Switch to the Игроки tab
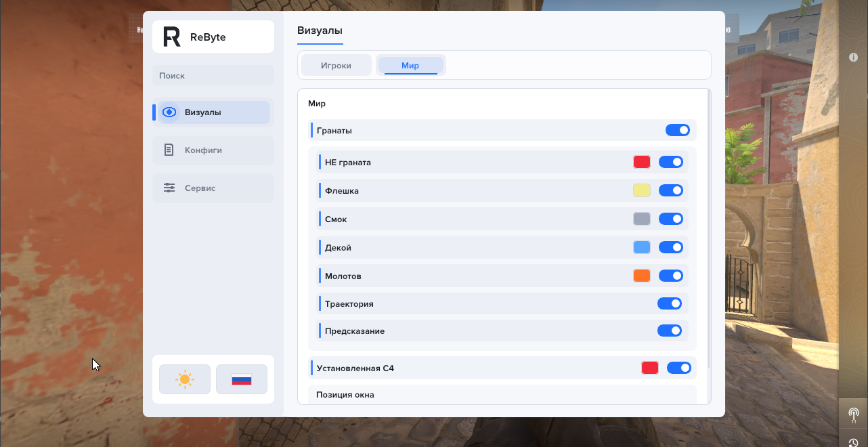Viewport: 868px width, 447px height. click(336, 66)
